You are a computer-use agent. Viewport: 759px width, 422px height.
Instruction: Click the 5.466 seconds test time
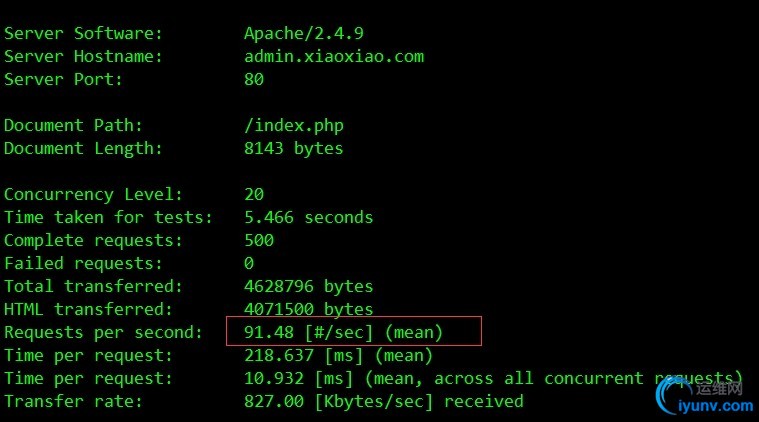click(x=308, y=217)
